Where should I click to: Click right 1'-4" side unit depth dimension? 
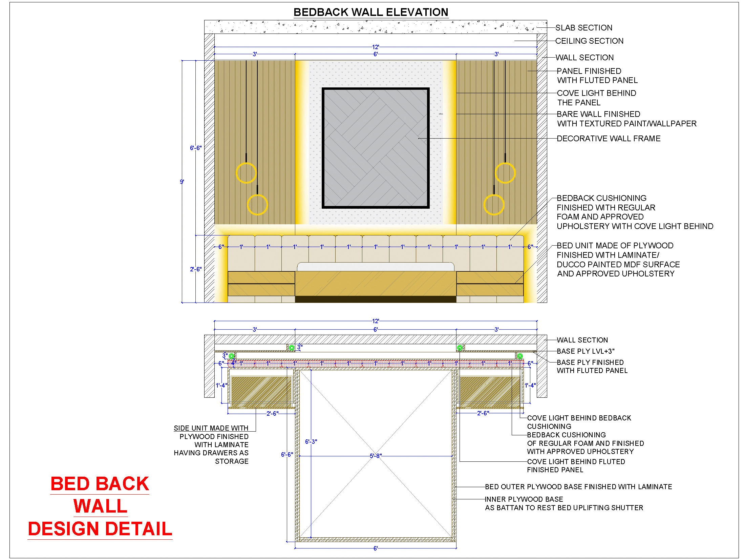pyautogui.click(x=530, y=386)
